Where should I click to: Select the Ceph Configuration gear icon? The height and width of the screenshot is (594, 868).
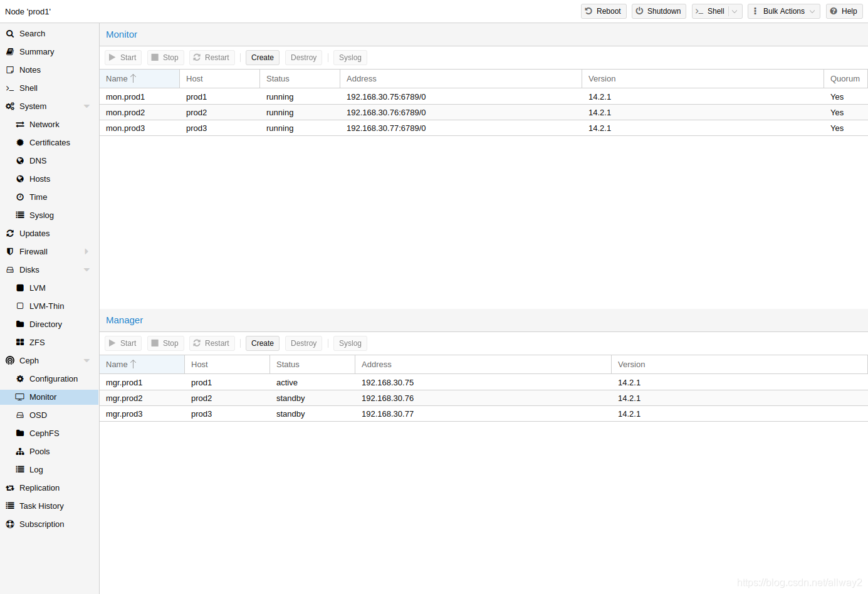[20, 379]
